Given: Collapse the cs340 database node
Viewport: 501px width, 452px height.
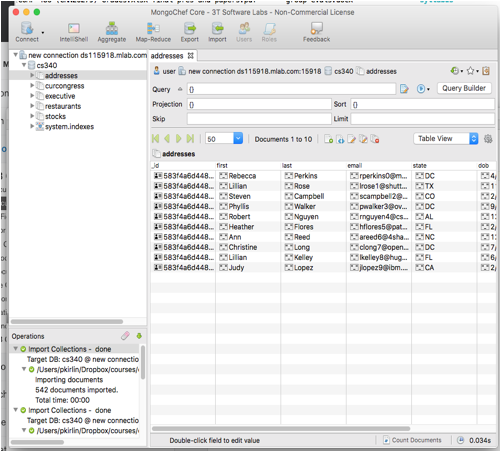Looking at the screenshot, I should pyautogui.click(x=24, y=65).
